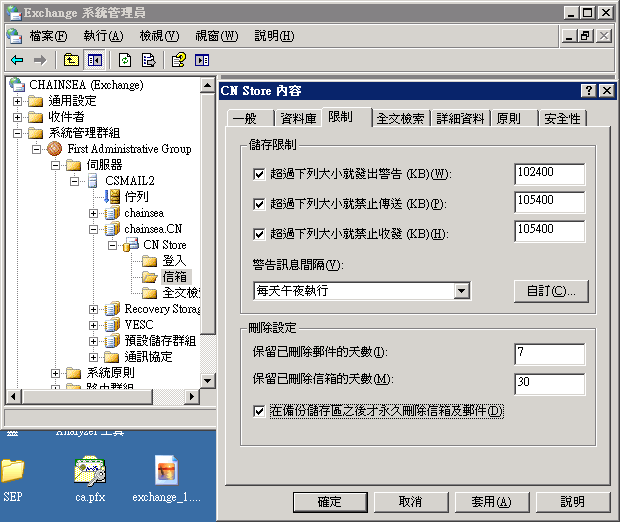Click the warning size field showing 102400
This screenshot has width=620, height=522.
(x=550, y=174)
